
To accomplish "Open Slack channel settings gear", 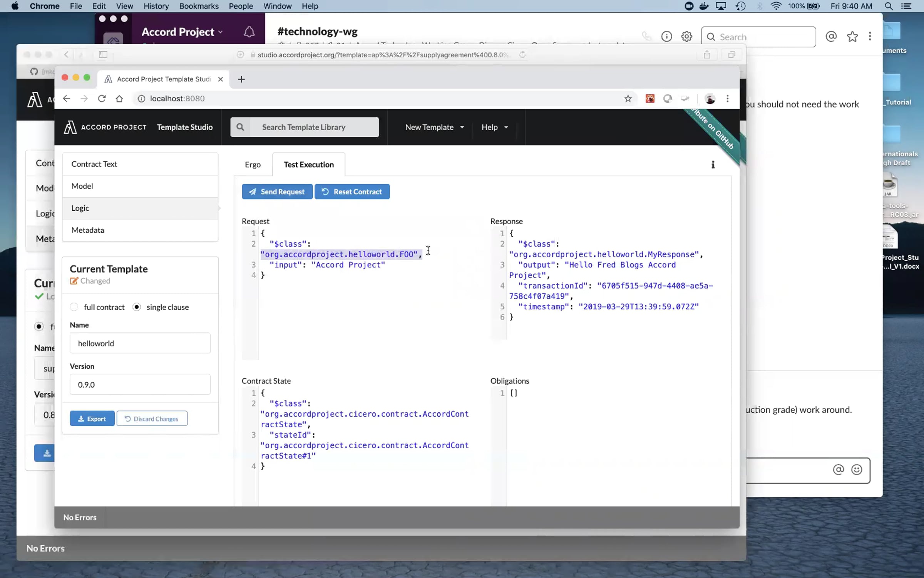I will [686, 37].
